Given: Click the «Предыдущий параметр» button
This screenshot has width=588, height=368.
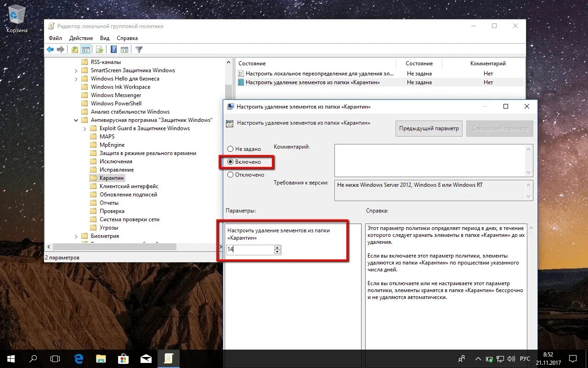Looking at the screenshot, I should coord(429,129).
